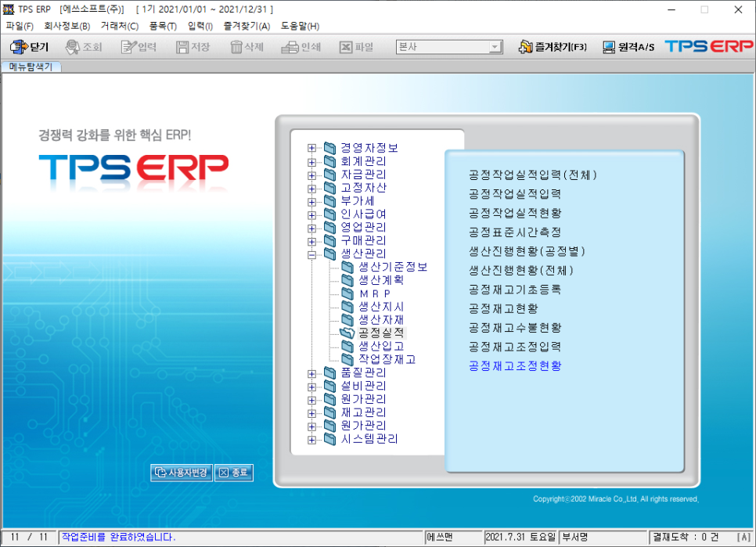This screenshot has height=547, width=756.
Task: Open the 파일(F) menu
Action: pyautogui.click(x=20, y=26)
